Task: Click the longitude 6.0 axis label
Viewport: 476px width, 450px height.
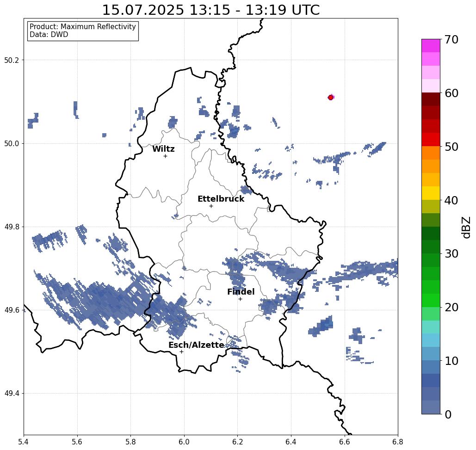Action: pyautogui.click(x=184, y=442)
